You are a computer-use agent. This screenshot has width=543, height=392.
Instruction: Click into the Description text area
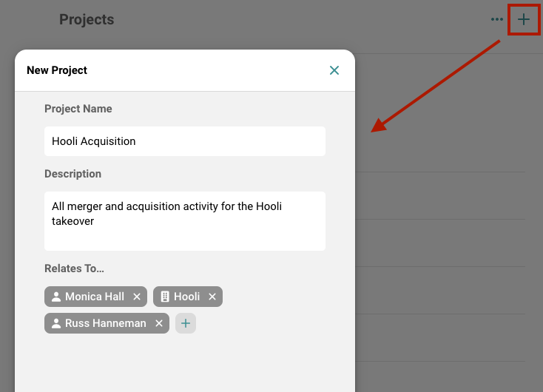(185, 221)
